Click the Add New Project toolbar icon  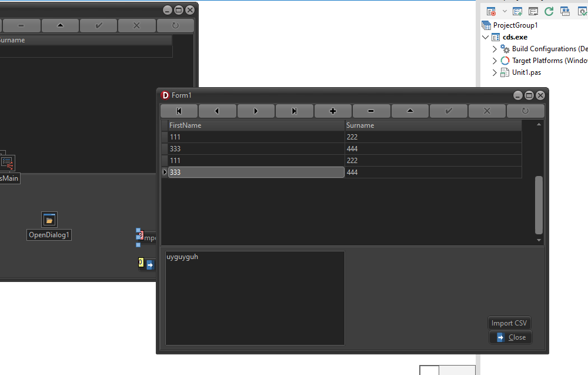(x=517, y=11)
